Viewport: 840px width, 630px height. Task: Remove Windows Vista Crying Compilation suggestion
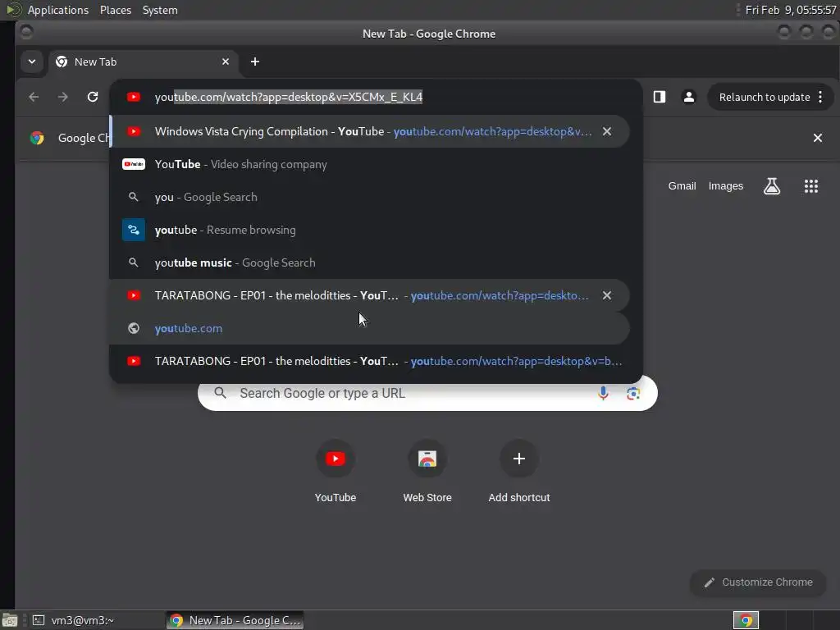(x=606, y=131)
